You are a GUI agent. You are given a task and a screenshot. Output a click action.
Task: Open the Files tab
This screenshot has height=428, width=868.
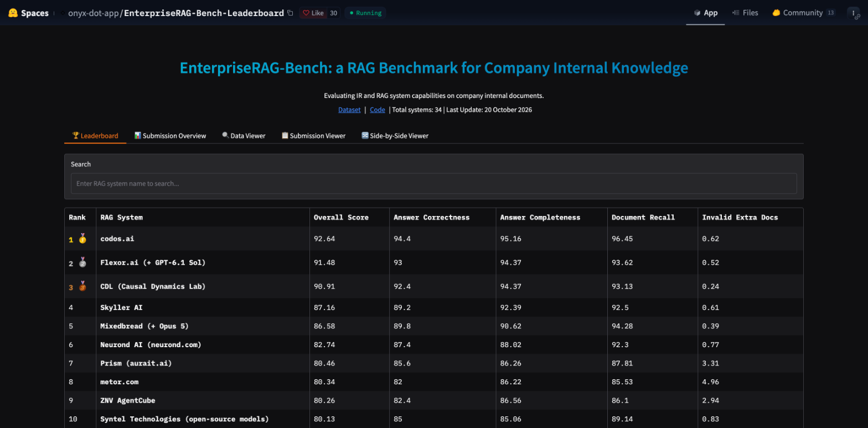pyautogui.click(x=745, y=13)
